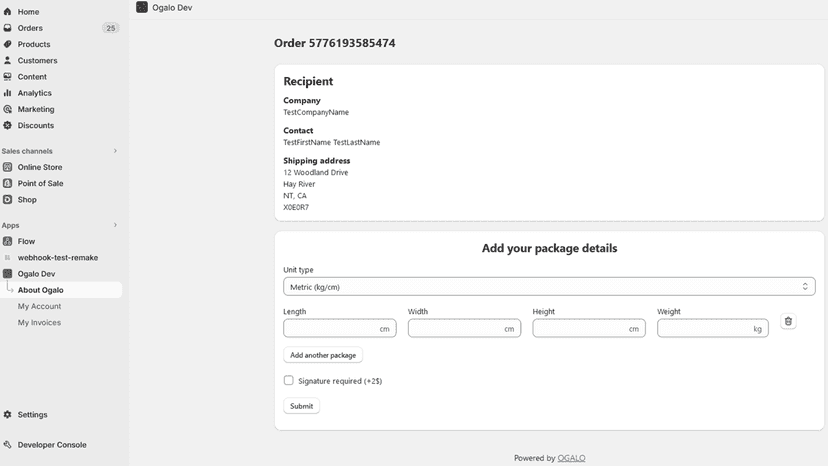828x466 pixels.
Task: Open Settings at the sidebar bottom
Action: coord(32,415)
